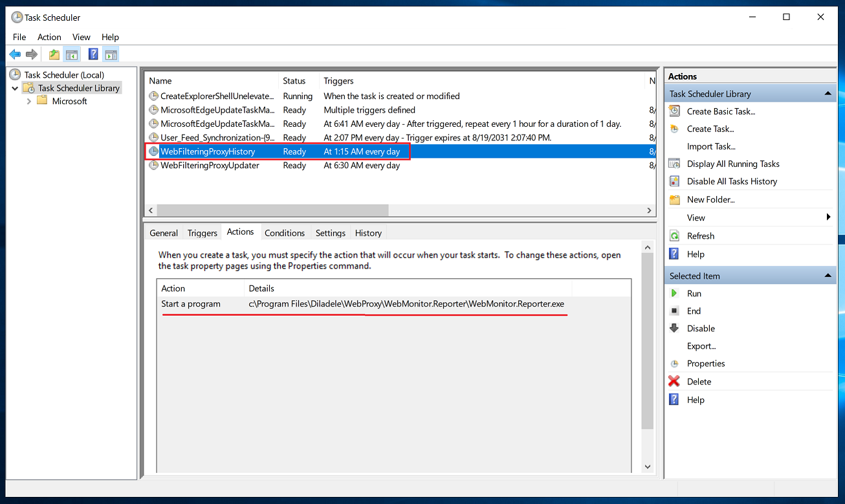Switch to the General tab
Image resolution: width=845 pixels, height=504 pixels.
coord(164,233)
